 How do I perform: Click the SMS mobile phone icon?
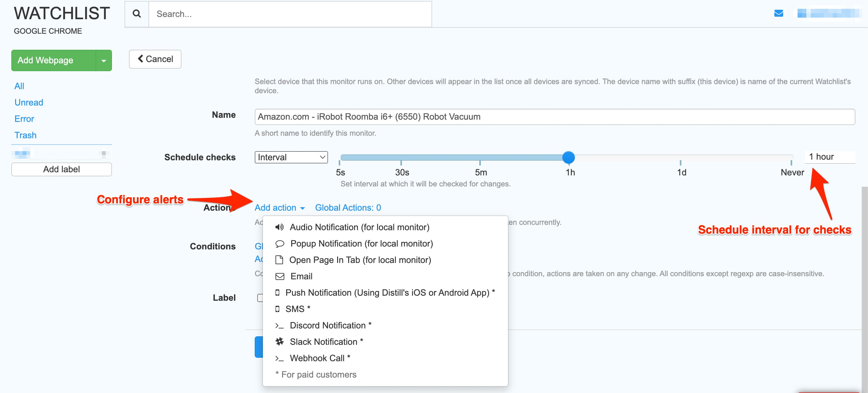[277, 309]
